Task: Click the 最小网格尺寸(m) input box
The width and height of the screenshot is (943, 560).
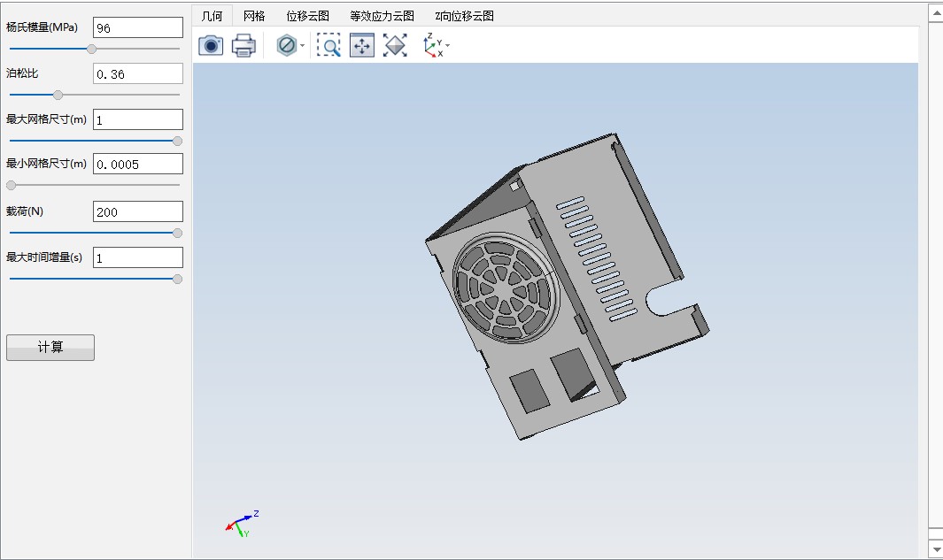Action: tap(138, 164)
